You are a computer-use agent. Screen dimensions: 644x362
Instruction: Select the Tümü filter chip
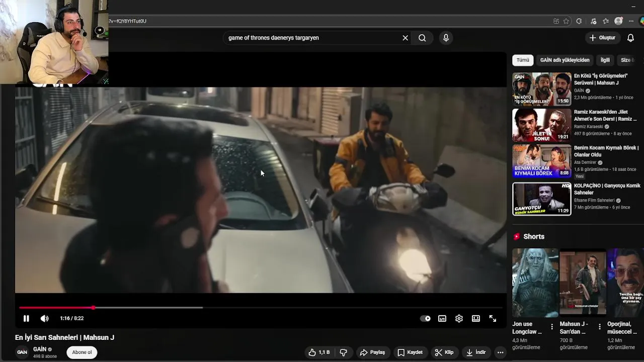click(523, 60)
